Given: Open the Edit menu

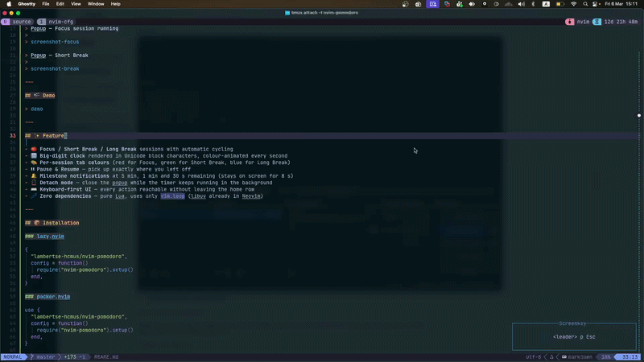Looking at the screenshot, I should pyautogui.click(x=60, y=4).
